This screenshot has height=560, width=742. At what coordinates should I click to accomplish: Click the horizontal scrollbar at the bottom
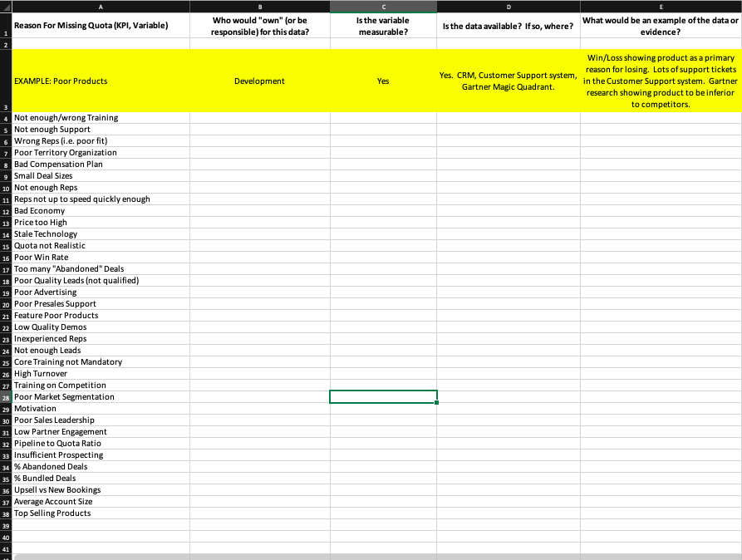376,557
